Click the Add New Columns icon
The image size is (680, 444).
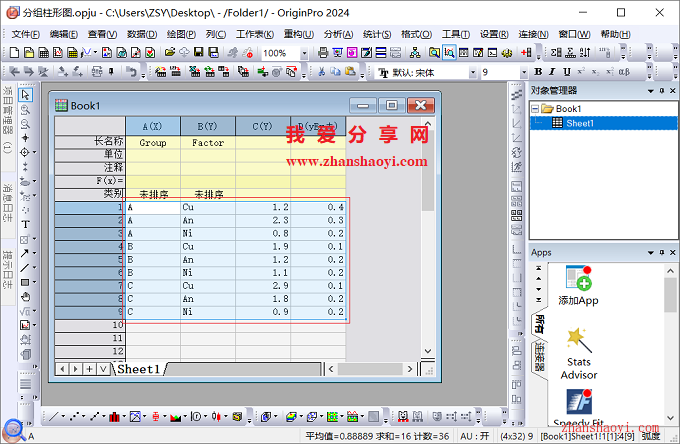click(526, 53)
